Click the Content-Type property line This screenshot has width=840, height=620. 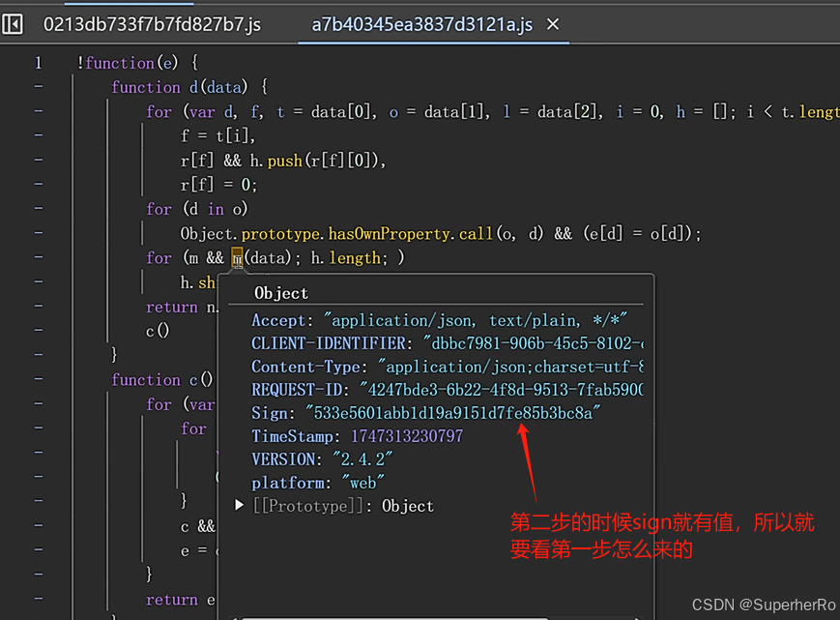(x=448, y=367)
